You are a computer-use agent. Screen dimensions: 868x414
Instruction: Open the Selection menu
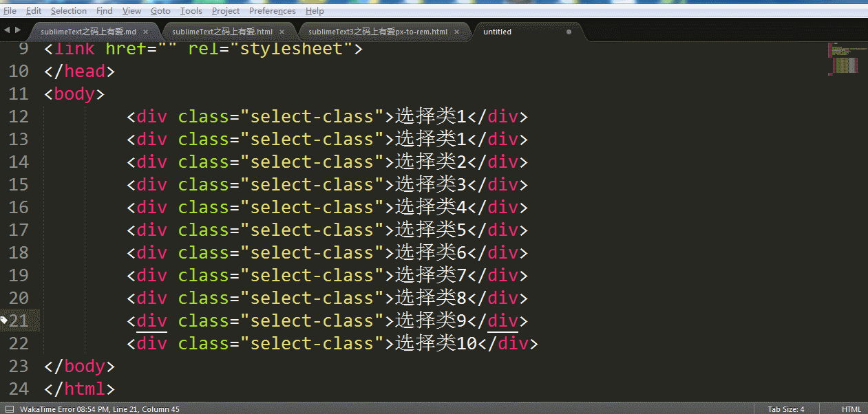coord(69,11)
